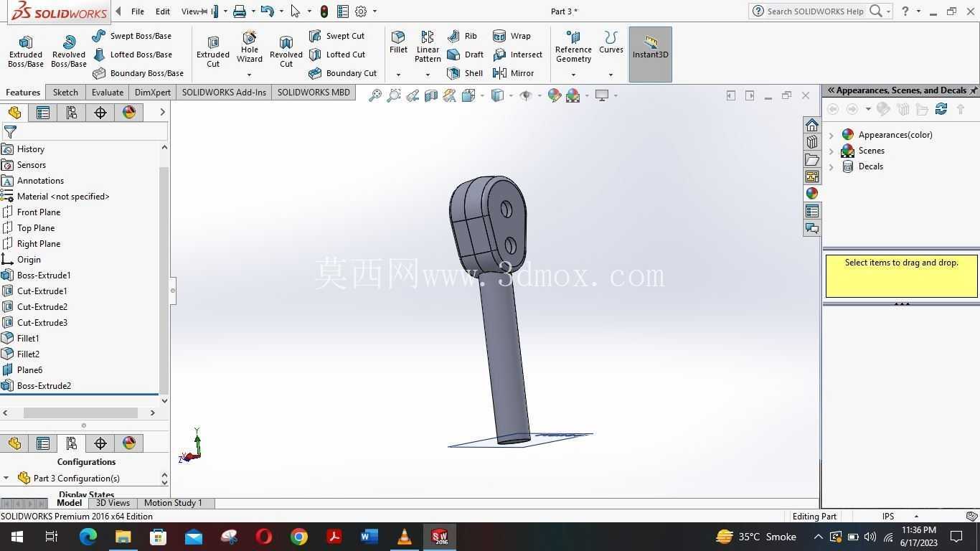
Task: Select the Wrap tool
Action: coord(512,36)
